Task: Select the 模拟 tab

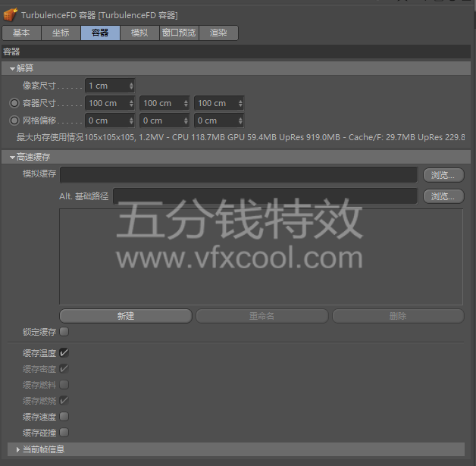Action: [x=139, y=33]
